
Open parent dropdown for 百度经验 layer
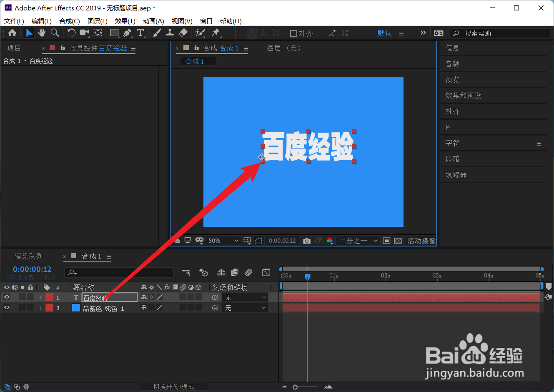[x=246, y=297]
